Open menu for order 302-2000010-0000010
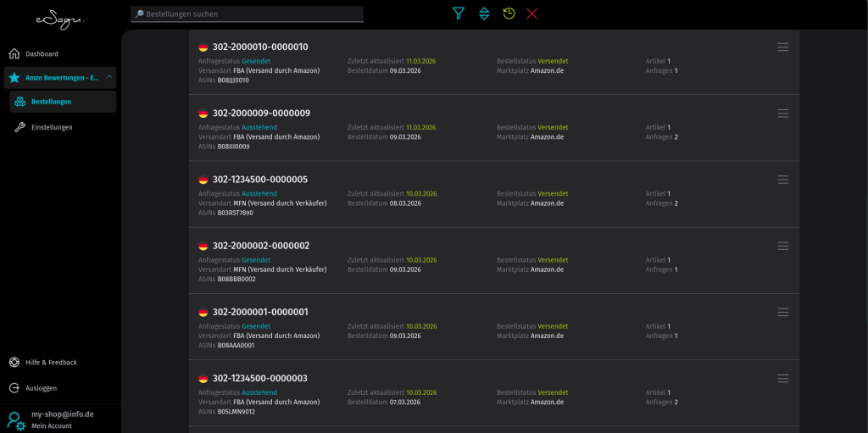Viewport: 868px width, 433px height. [782, 47]
